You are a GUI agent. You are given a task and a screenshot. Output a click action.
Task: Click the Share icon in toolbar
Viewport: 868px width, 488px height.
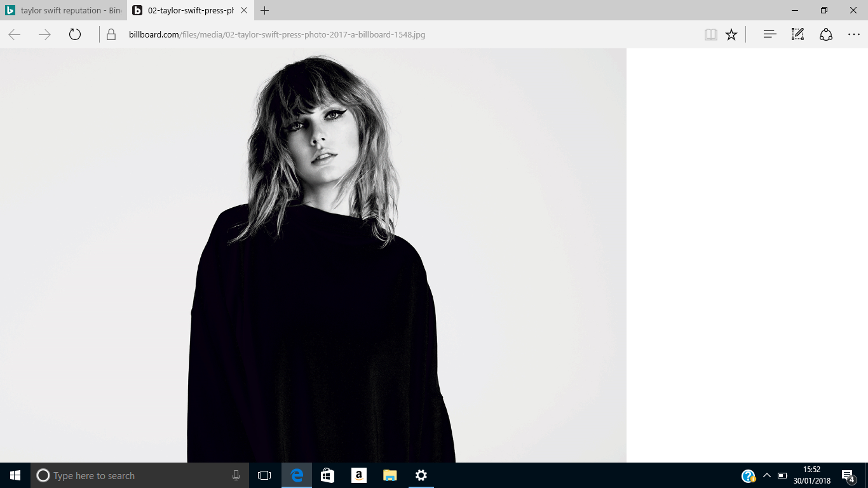pyautogui.click(x=826, y=35)
